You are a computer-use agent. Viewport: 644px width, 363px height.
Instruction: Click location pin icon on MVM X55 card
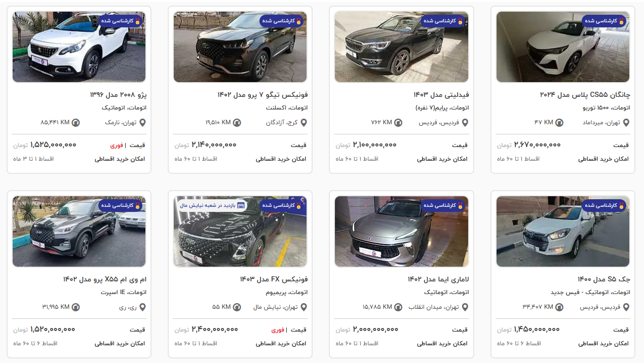coord(142,307)
